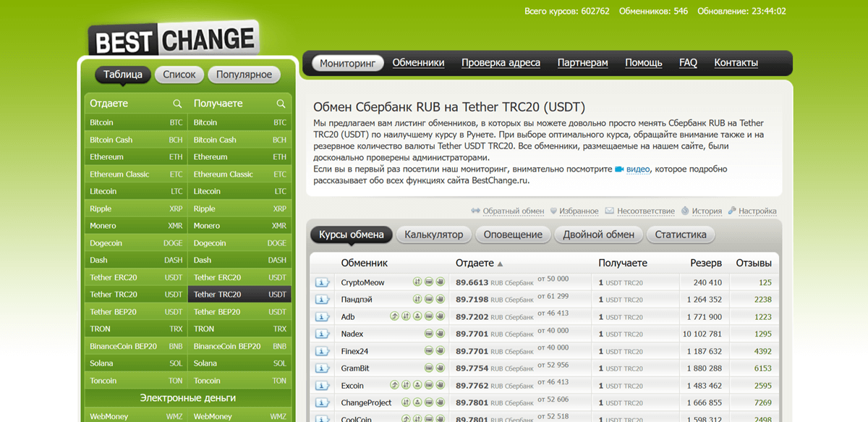Click the видео link in the description
868x422 pixels.
tap(638, 169)
